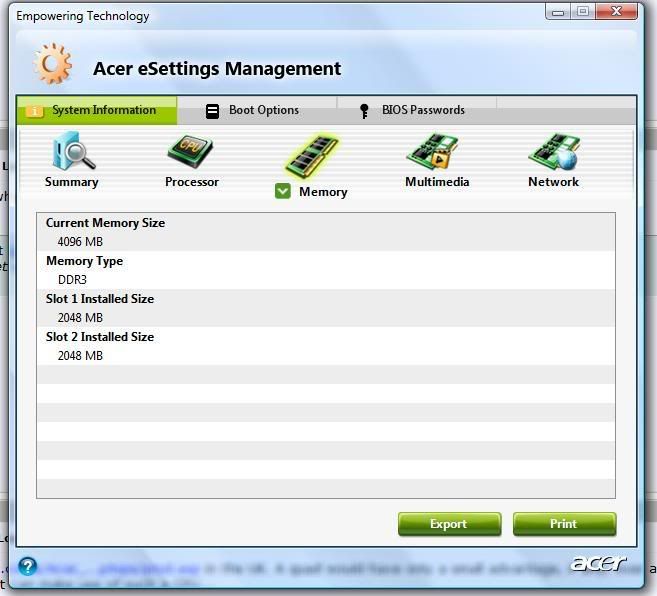Select the Slot 2 Installed Size heading

point(100,337)
